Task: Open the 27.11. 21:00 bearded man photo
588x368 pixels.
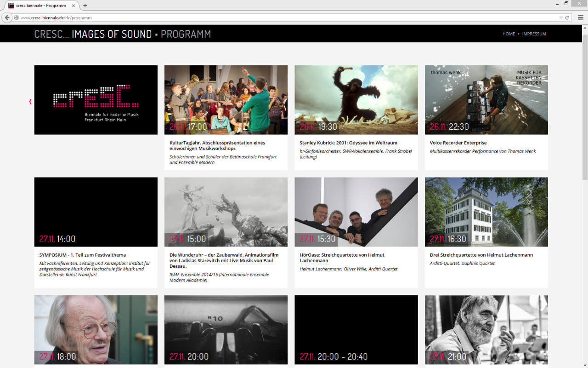Action: [x=486, y=330]
